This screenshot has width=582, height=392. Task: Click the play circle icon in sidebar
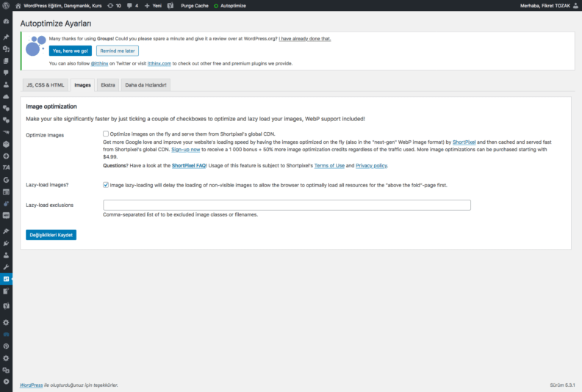point(6,382)
